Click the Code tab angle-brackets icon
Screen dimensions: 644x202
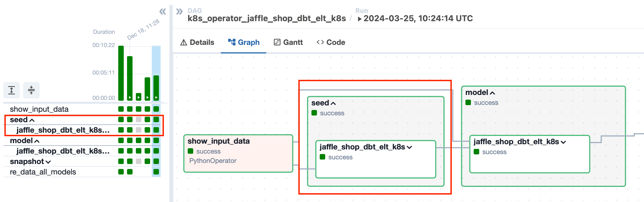[x=320, y=42]
